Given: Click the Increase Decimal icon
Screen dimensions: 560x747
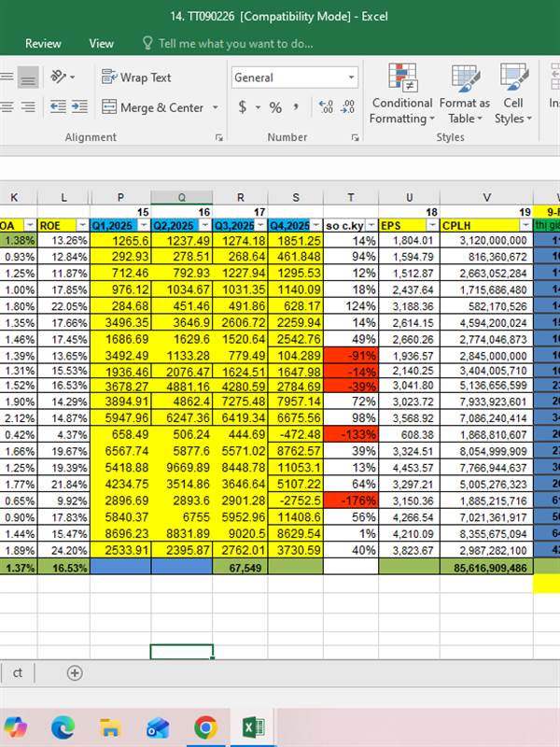Looking at the screenshot, I should [x=326, y=106].
